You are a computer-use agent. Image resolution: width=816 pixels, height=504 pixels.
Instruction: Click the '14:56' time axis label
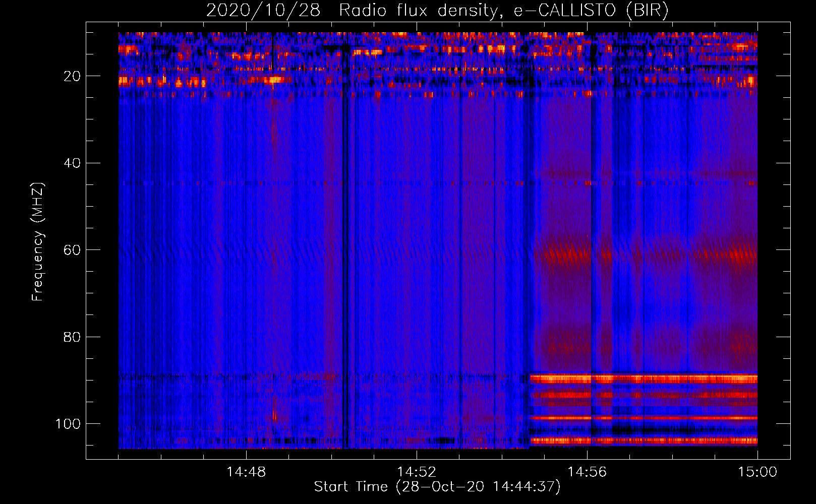point(587,472)
